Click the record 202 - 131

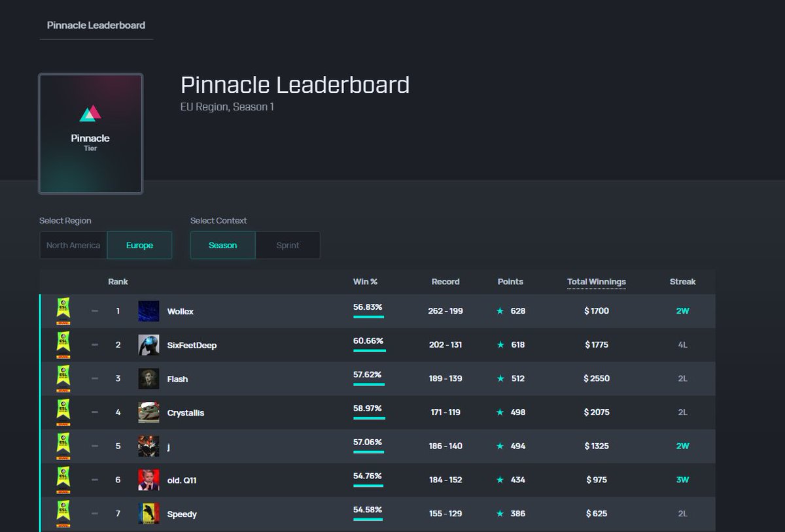point(445,344)
